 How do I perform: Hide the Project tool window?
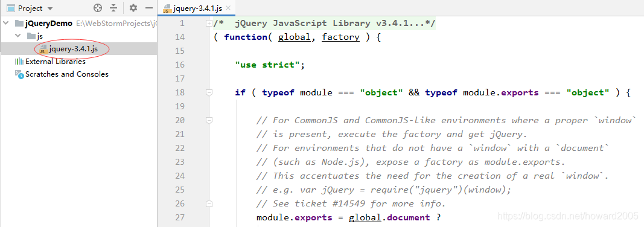[149, 8]
